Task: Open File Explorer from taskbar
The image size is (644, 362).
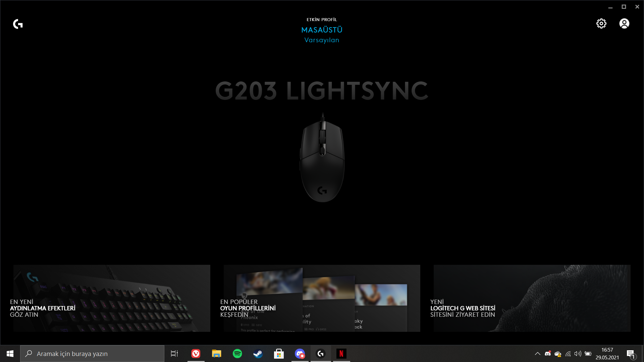Action: pos(217,354)
